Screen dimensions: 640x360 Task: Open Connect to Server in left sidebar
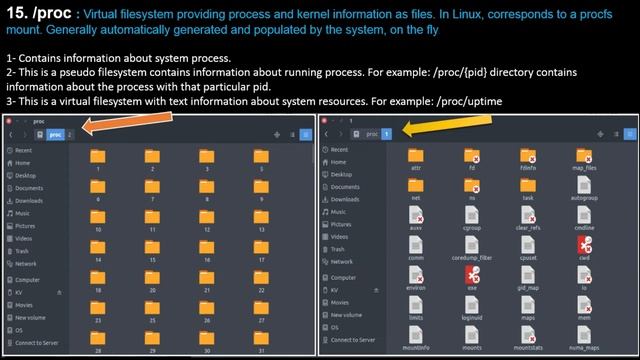(x=33, y=343)
